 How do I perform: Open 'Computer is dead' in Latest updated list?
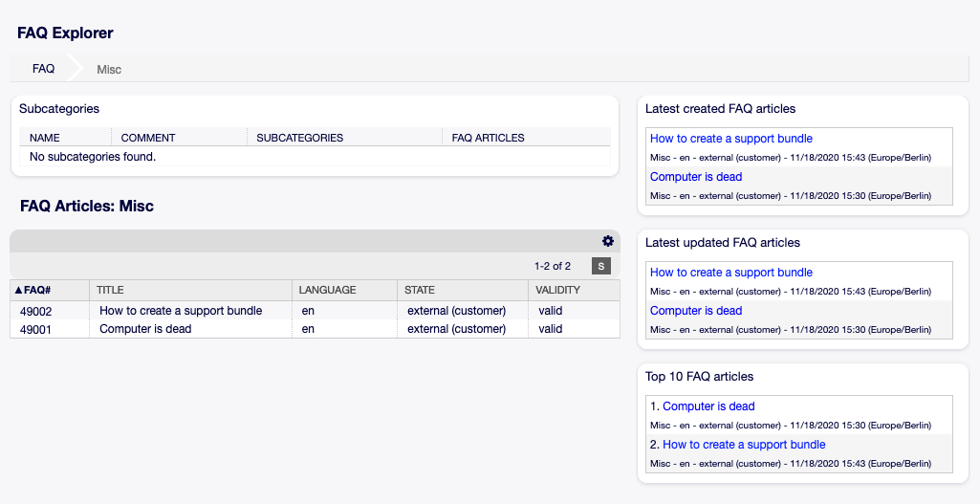point(695,311)
